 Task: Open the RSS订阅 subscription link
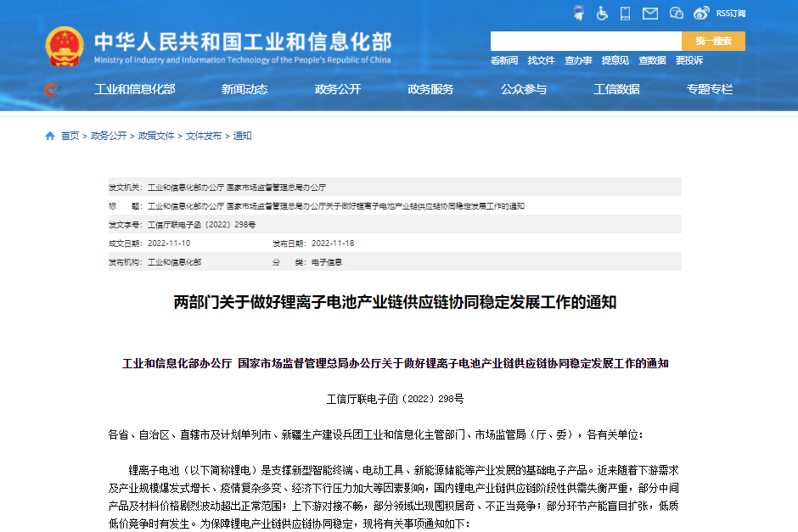[732, 12]
